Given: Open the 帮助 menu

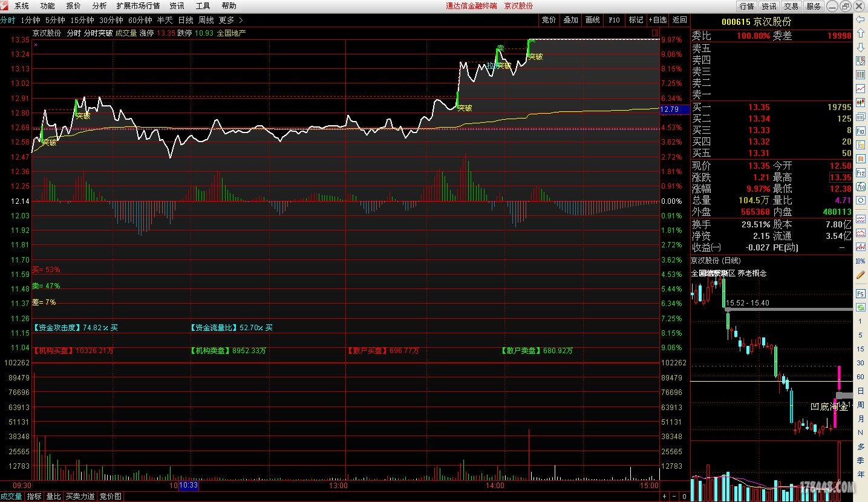Looking at the screenshot, I should click(x=229, y=6).
